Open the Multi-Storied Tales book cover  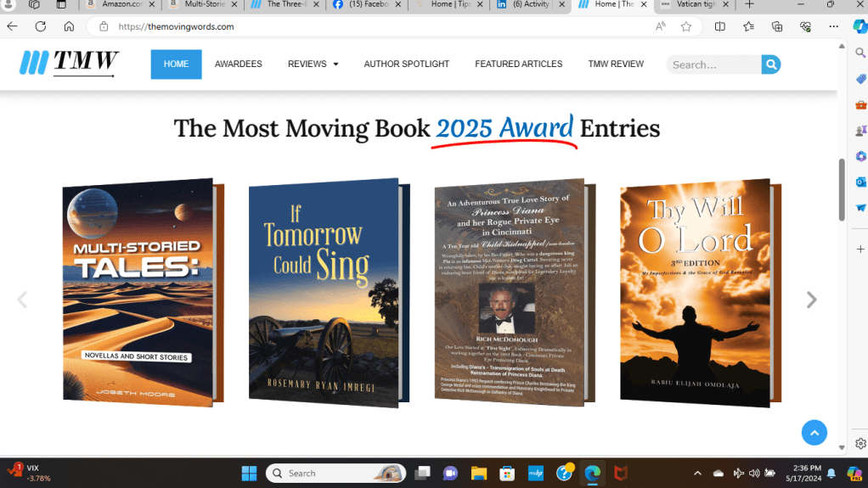[x=138, y=293]
